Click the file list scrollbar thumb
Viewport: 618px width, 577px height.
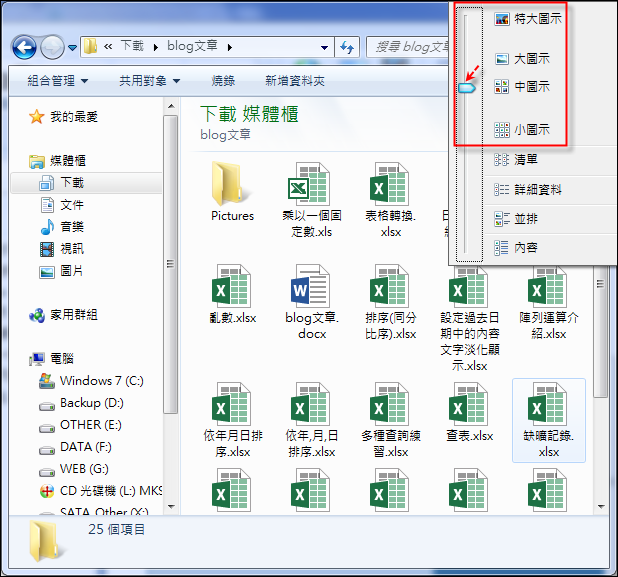point(601,331)
